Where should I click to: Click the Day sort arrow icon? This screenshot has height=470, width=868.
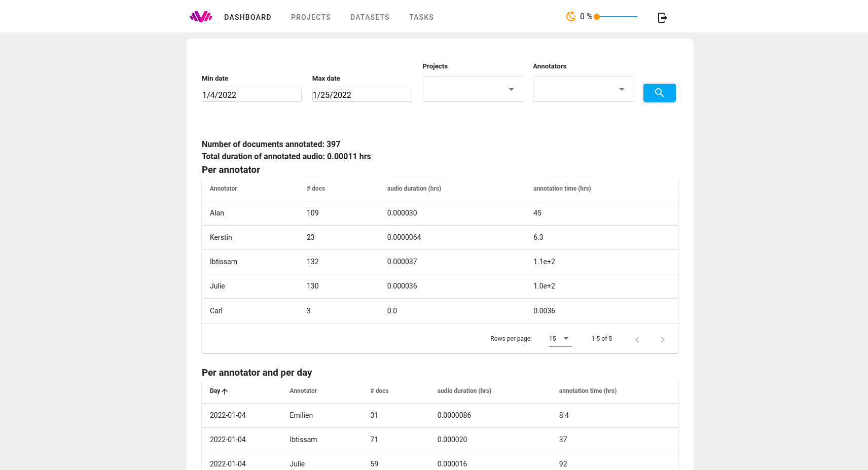click(225, 391)
